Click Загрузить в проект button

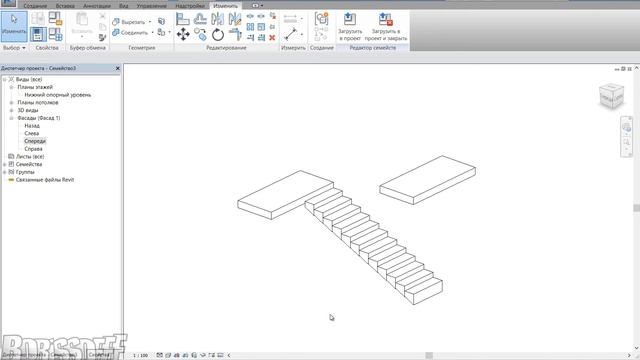[x=350, y=27]
